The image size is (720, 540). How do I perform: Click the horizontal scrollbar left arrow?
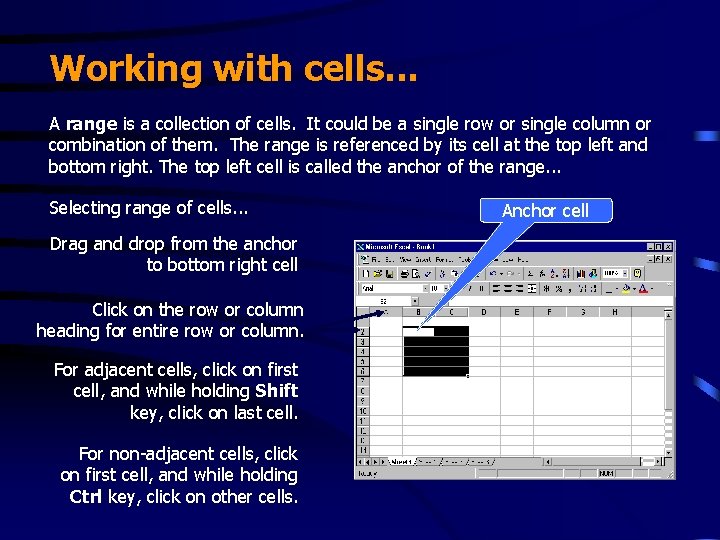[x=548, y=461]
